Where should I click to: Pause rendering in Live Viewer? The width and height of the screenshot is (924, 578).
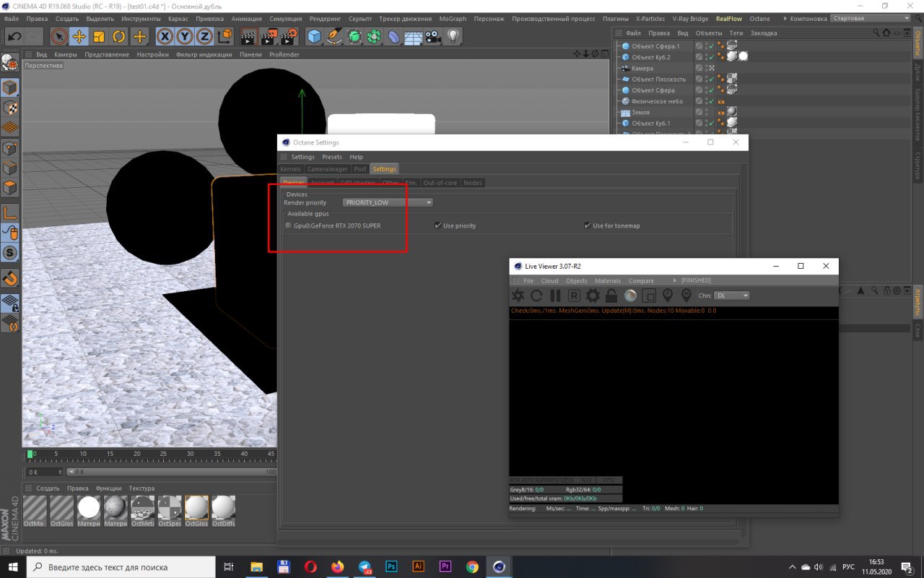point(555,296)
